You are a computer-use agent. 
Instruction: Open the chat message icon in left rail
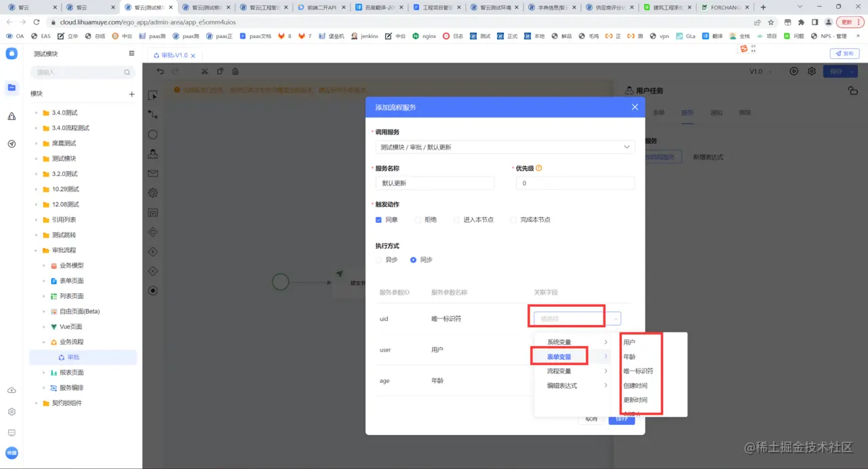(12, 432)
